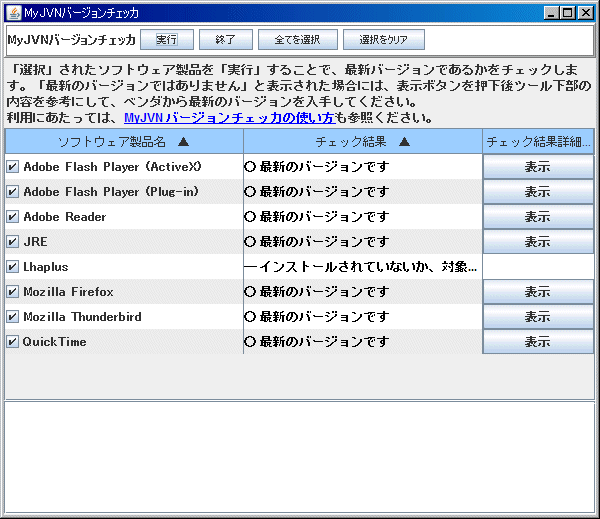Select Mozilla Firefox product name cell
This screenshot has width=600, height=519.
click(x=124, y=292)
